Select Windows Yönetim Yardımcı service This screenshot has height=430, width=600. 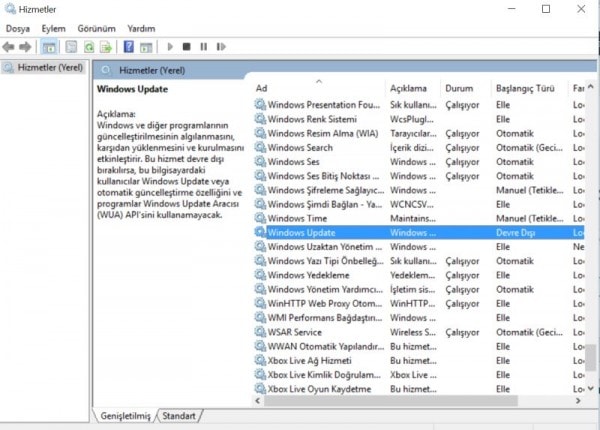click(419, 289)
